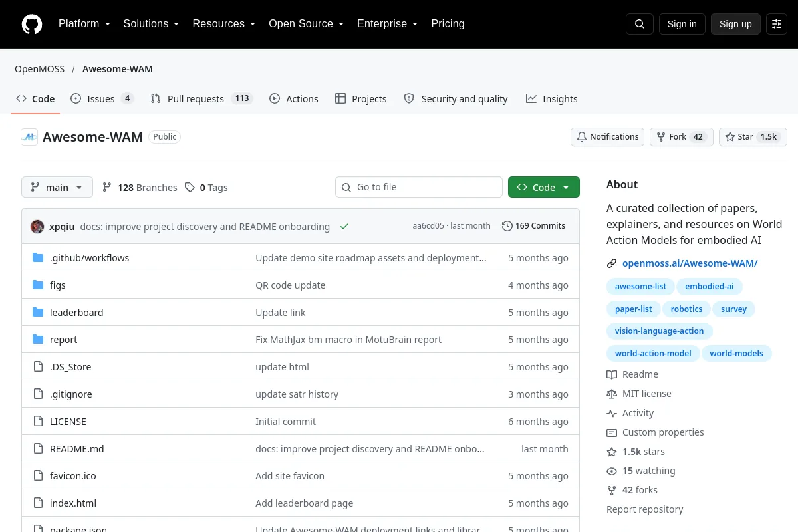Star the repository with Star button
This screenshot has height=532, width=798.
(x=753, y=137)
